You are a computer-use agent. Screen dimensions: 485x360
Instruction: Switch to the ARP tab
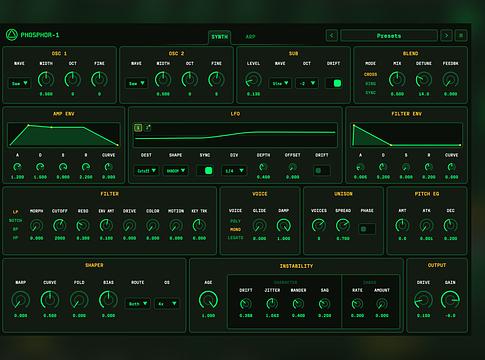click(x=250, y=37)
